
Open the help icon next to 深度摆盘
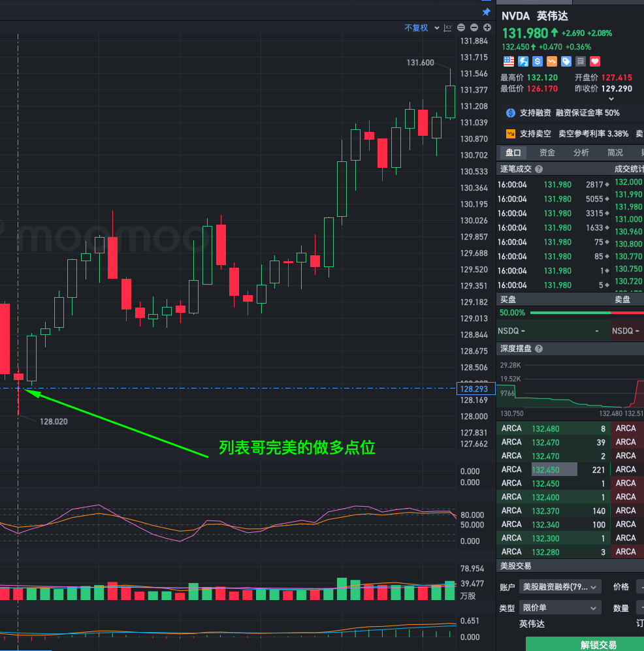point(539,349)
